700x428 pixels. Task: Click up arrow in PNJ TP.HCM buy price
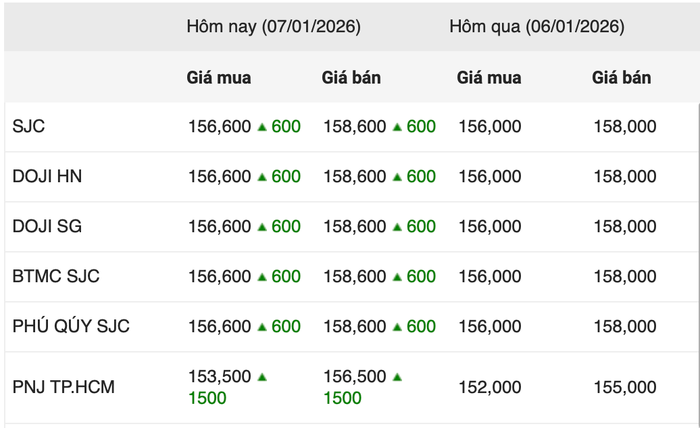(262, 377)
